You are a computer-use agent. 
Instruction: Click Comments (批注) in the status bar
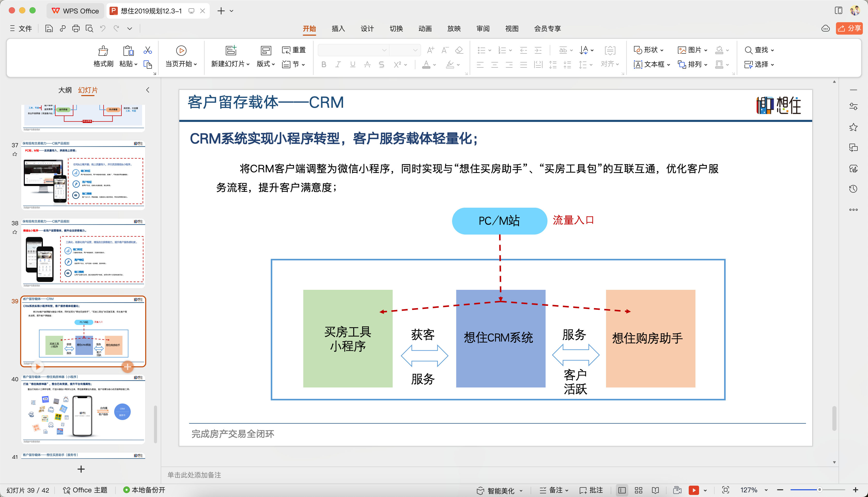coord(592,490)
